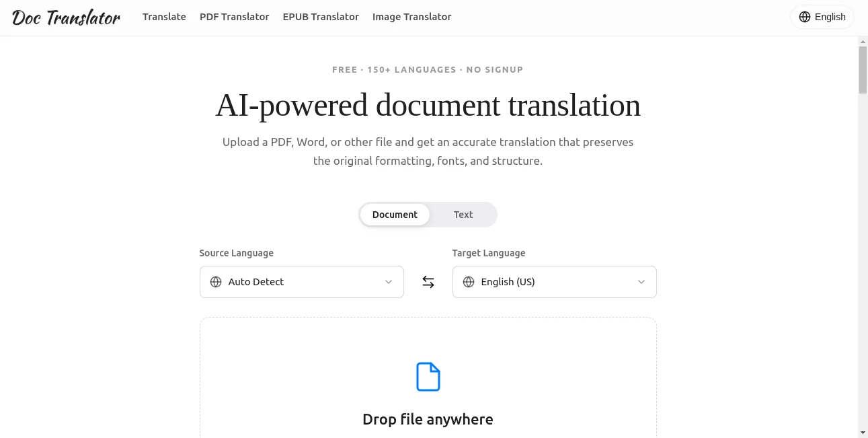Screen dimensions: 868x438
Task: Swap source and target languages
Action: (x=428, y=282)
